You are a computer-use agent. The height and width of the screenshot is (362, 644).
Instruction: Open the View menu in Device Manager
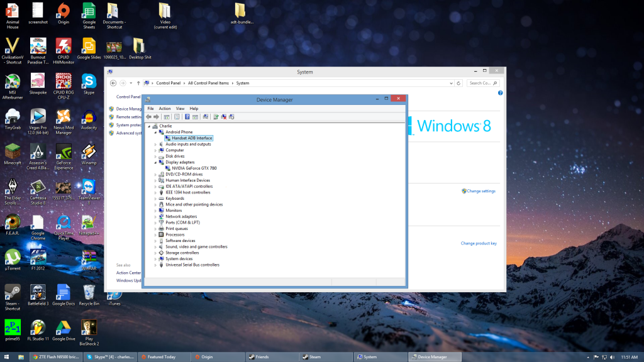click(180, 108)
